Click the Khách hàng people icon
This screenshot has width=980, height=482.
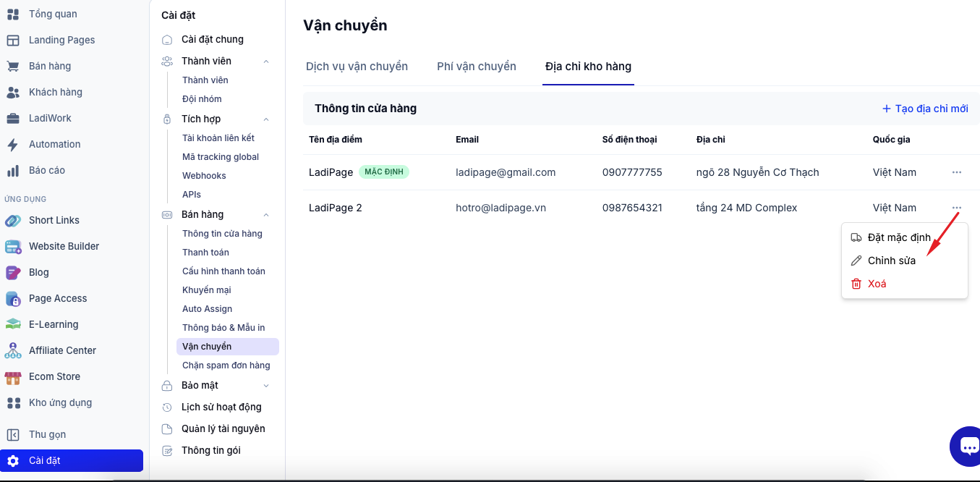13,92
